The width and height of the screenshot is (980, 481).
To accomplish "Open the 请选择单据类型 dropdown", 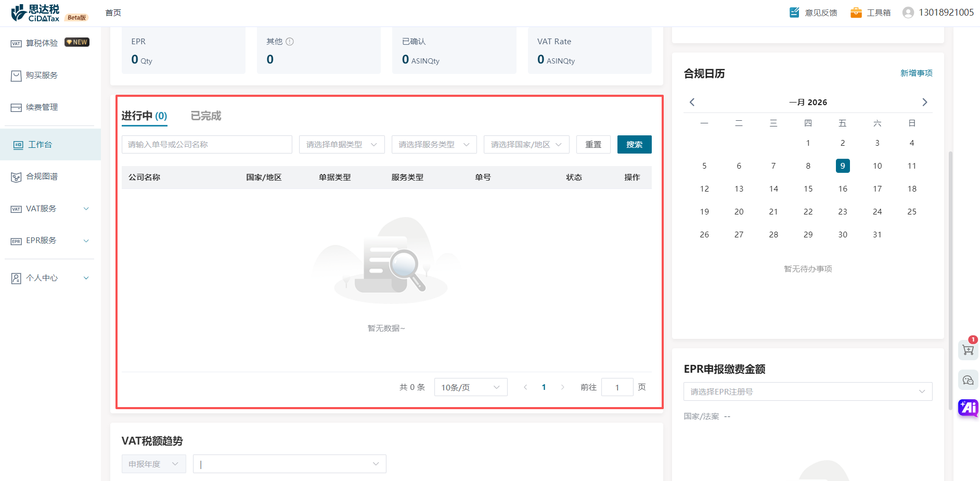I will point(342,145).
